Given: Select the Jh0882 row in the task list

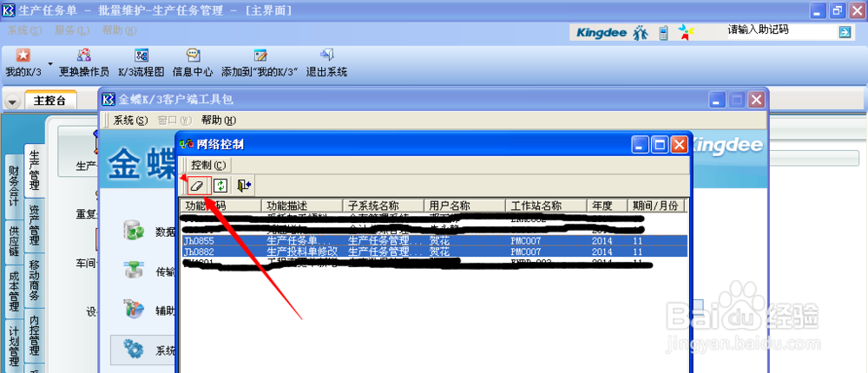Looking at the screenshot, I should point(435,252).
